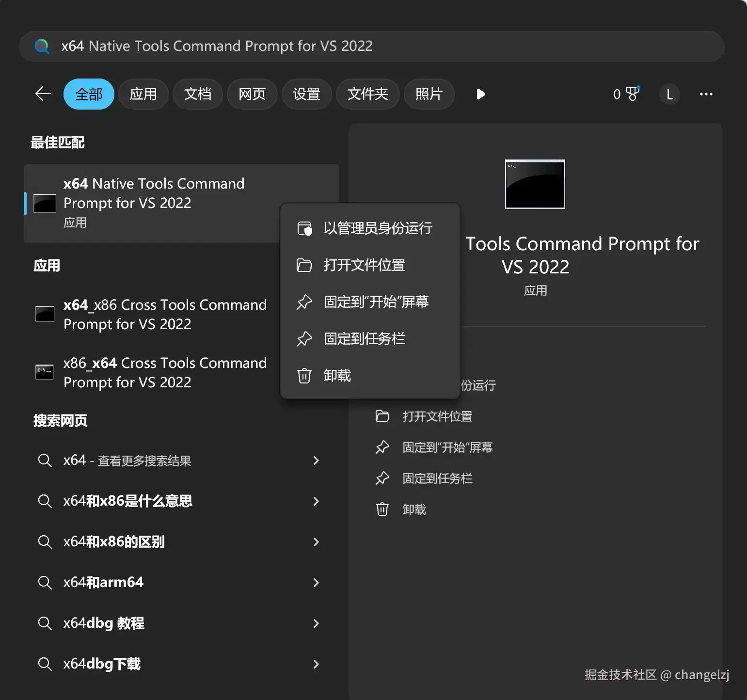Click pin to Start icon in details pane

[382, 447]
